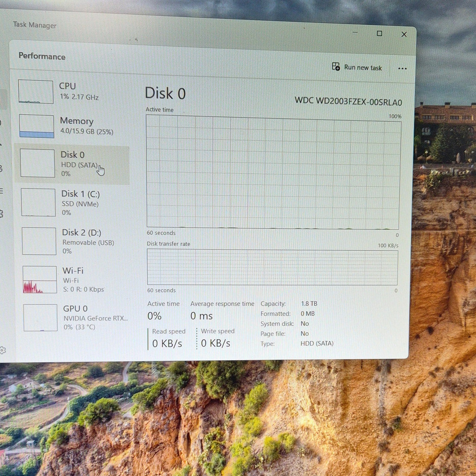Click the Page file "No" value
Screen dimensions: 476x476
pos(305,334)
